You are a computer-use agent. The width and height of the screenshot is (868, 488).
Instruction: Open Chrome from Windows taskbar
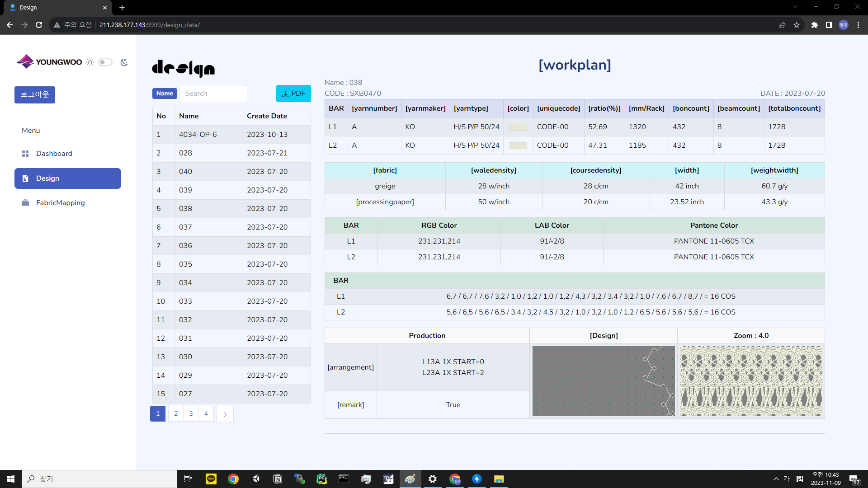233,479
